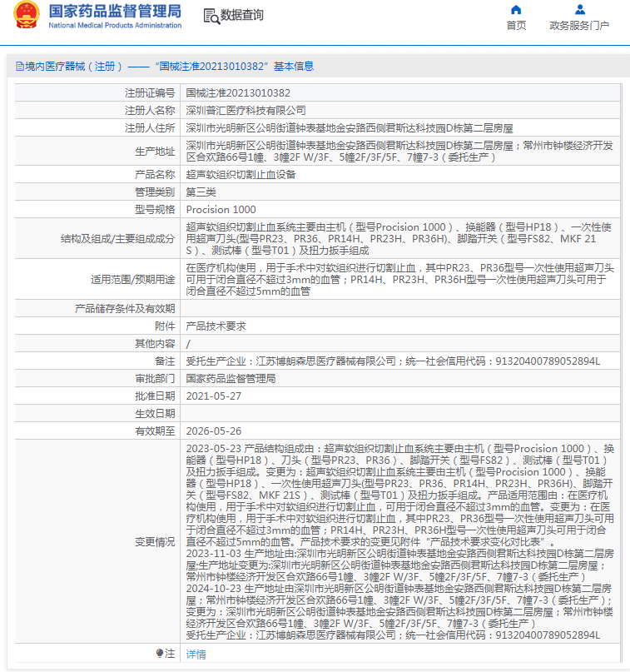Open the 详情 link

pos(196,654)
